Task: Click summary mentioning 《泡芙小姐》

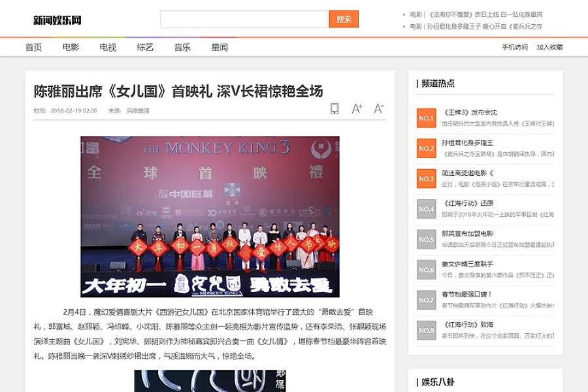Action: pos(498,184)
